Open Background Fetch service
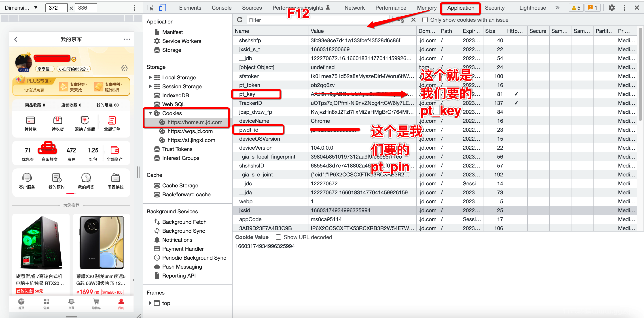644x318 pixels. 184,222
